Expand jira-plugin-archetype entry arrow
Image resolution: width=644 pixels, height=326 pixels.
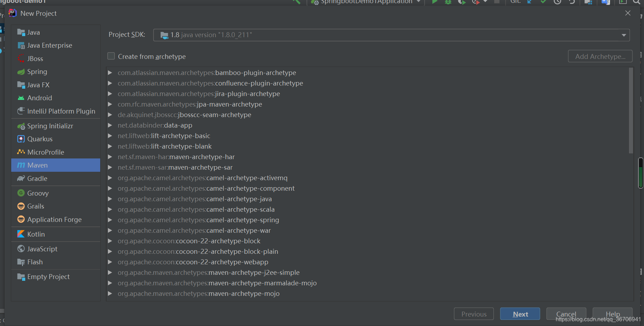click(x=110, y=94)
